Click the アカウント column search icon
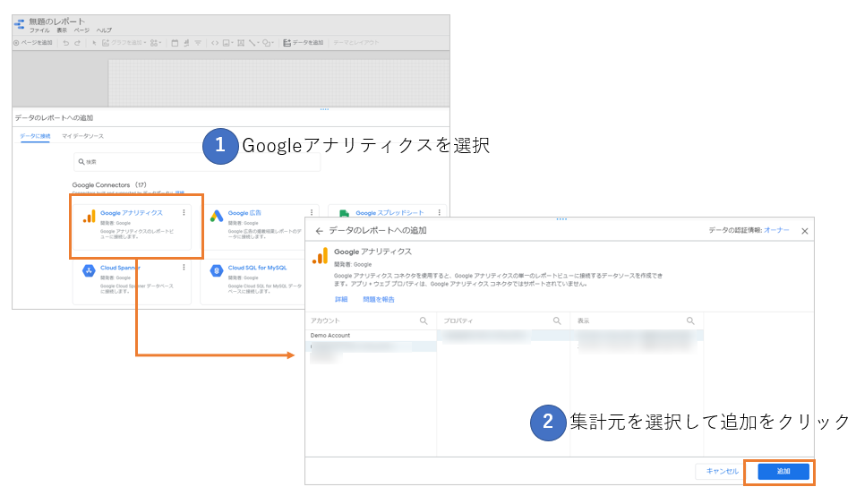This screenshot has width=856, height=504. tap(424, 320)
